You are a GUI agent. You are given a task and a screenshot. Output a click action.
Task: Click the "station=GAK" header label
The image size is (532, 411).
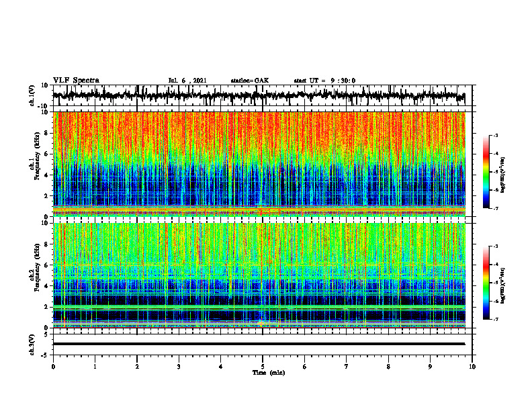[250, 81]
